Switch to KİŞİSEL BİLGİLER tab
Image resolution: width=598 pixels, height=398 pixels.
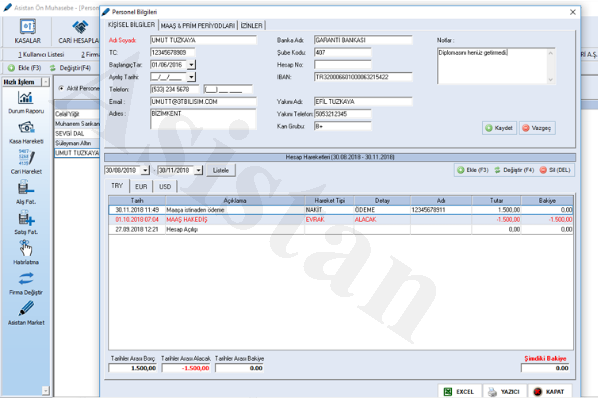click(131, 25)
